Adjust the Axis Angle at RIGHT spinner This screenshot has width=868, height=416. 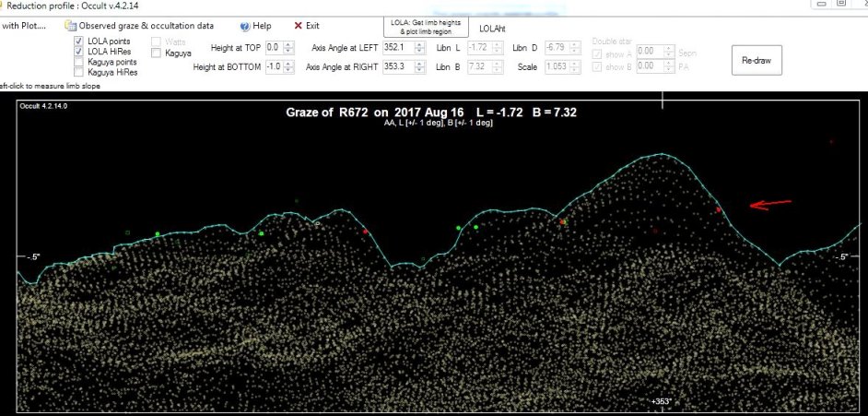point(420,67)
